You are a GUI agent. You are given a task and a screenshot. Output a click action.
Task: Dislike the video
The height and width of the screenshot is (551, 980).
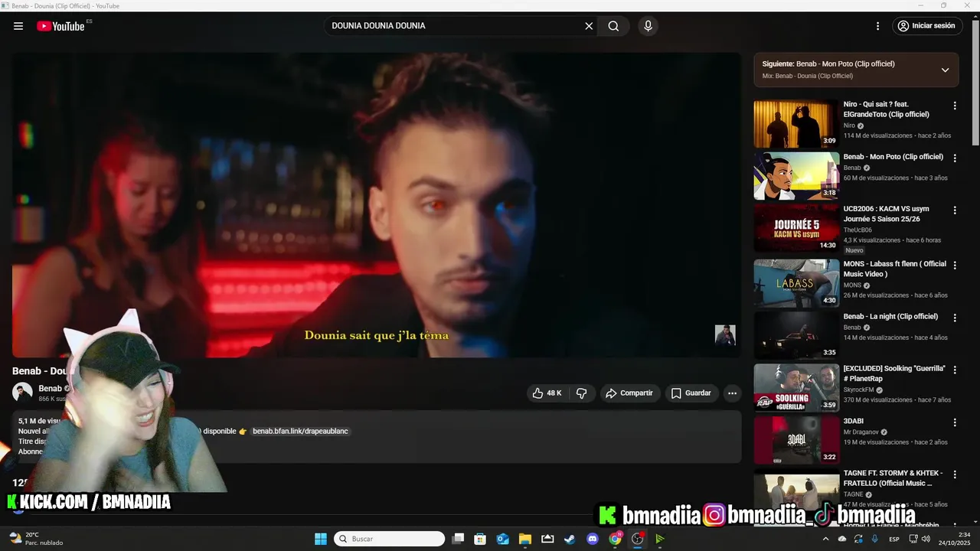(582, 393)
